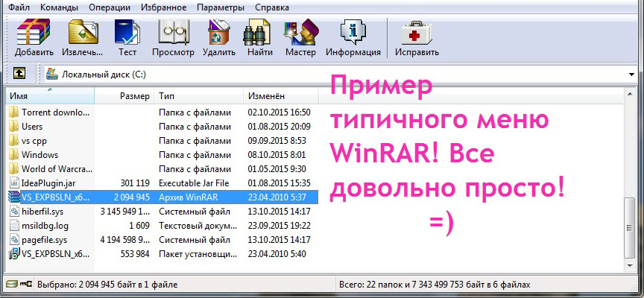Select the Windows folder in list
644x298 pixels.
pyautogui.click(x=40, y=154)
